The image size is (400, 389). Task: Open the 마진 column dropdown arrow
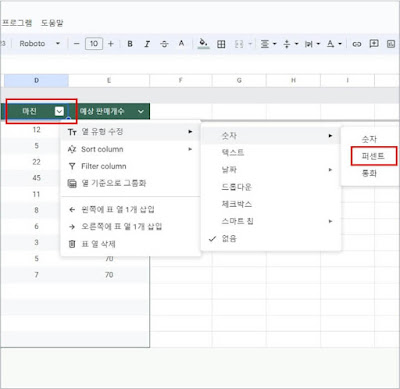(x=59, y=111)
